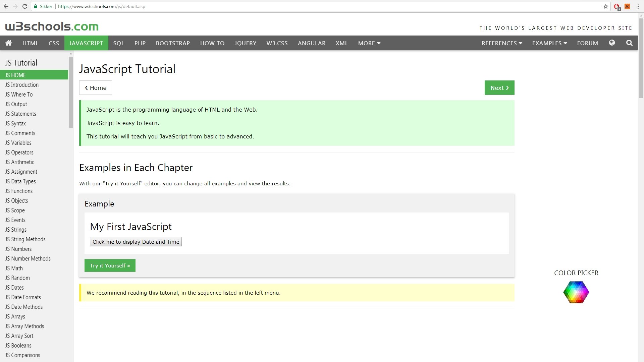Screen dimensions: 644x362
Task: Open the Try it Yourself editor
Action: [110, 265]
